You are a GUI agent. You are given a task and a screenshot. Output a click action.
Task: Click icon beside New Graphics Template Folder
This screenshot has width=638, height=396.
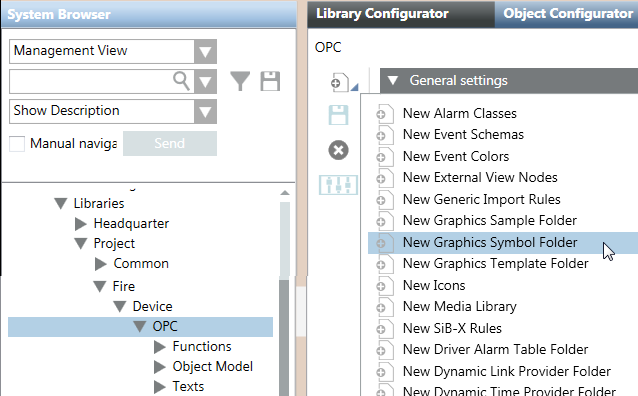(385, 264)
